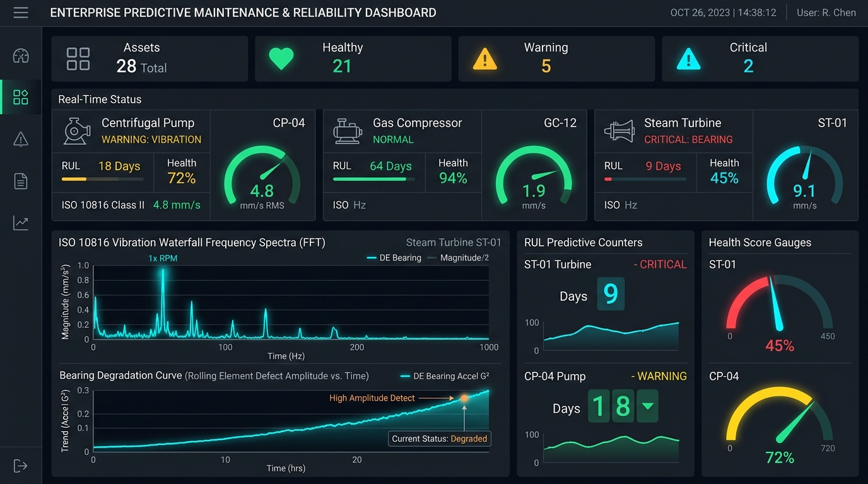The image size is (868, 484).
Task: Toggle DE Bearing legend in FFT chart
Action: point(394,258)
